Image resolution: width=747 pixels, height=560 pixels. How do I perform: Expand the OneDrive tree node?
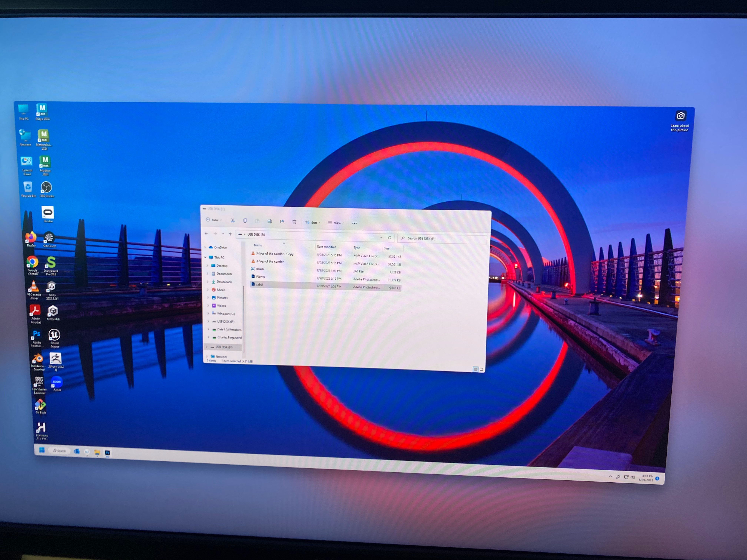click(x=205, y=247)
